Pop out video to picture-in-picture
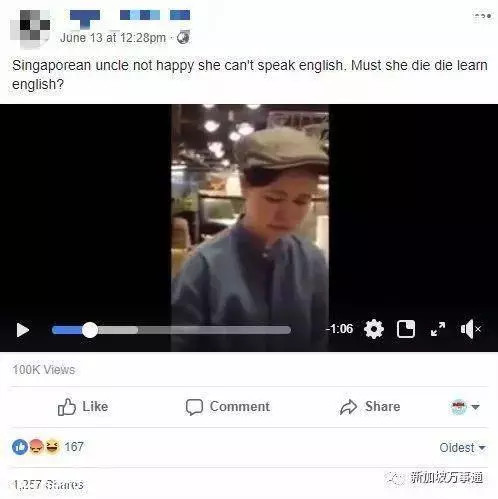The image size is (498, 499). tap(406, 329)
